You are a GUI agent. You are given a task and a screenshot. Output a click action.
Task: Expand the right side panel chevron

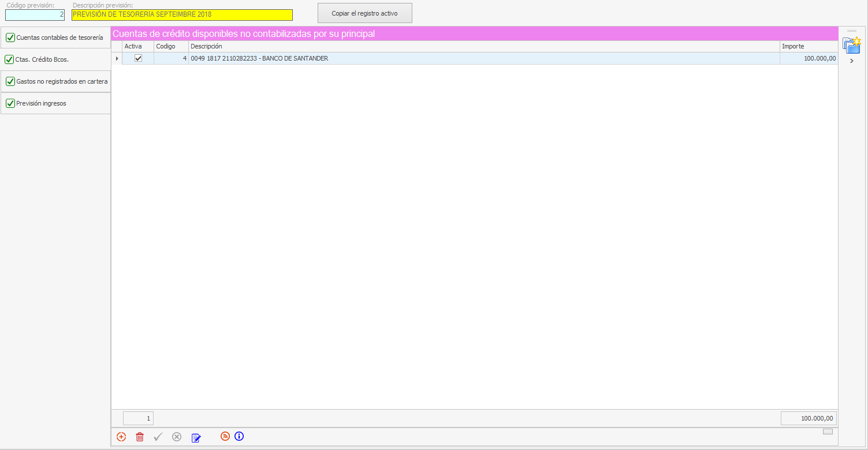(x=852, y=61)
